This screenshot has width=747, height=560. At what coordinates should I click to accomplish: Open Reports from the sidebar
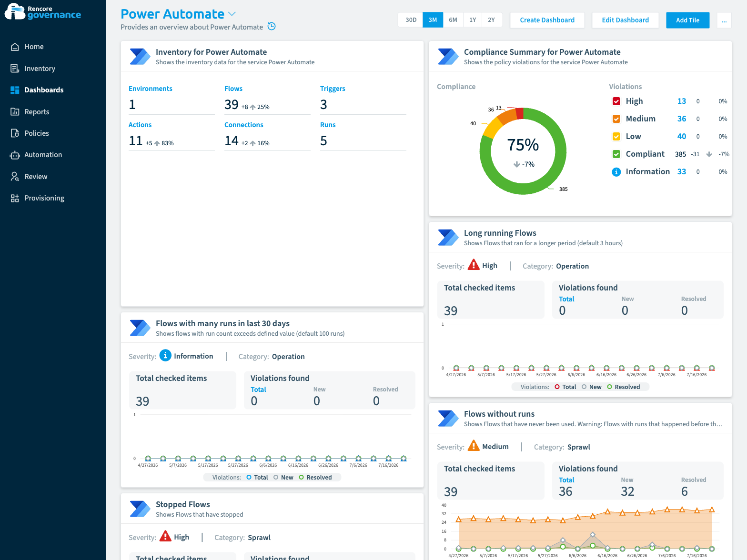[x=37, y=112]
